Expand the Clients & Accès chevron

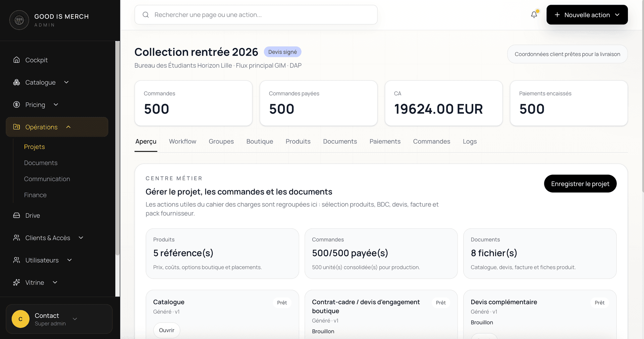pos(81,238)
